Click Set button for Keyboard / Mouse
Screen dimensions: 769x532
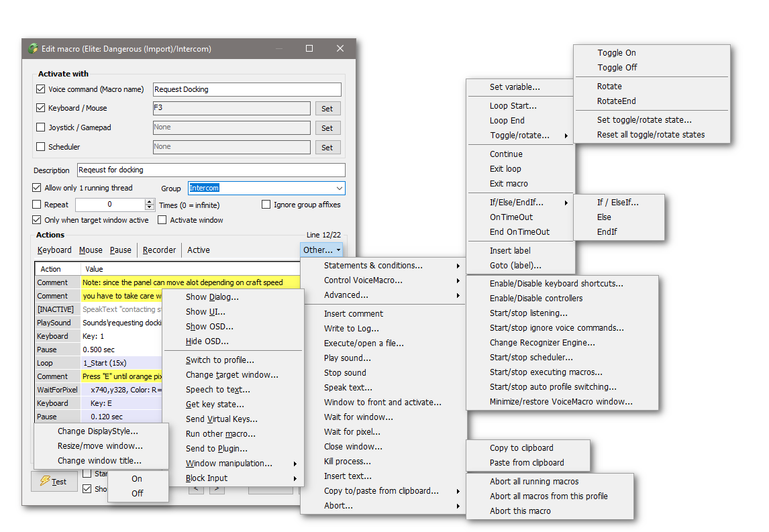point(327,109)
